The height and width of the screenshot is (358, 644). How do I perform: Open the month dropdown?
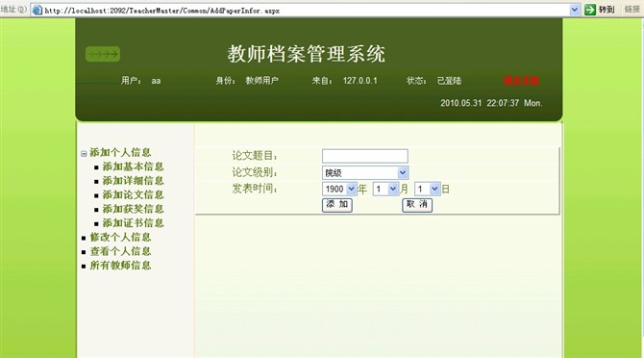[385, 189]
